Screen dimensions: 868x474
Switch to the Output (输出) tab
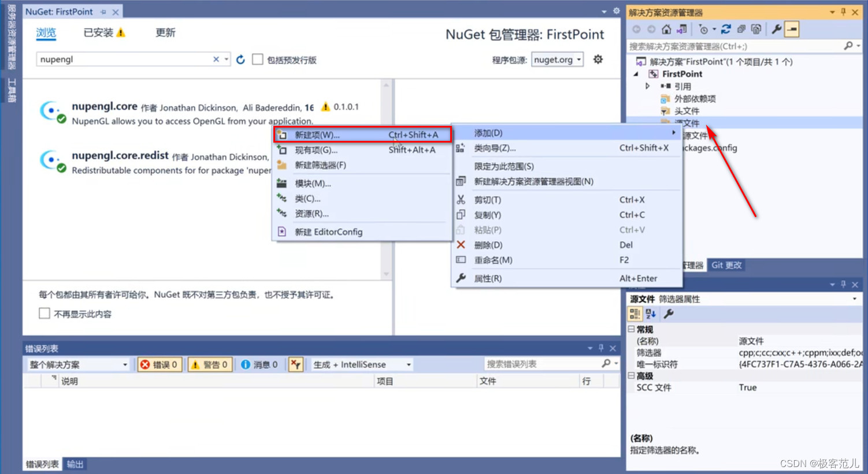coord(75,464)
